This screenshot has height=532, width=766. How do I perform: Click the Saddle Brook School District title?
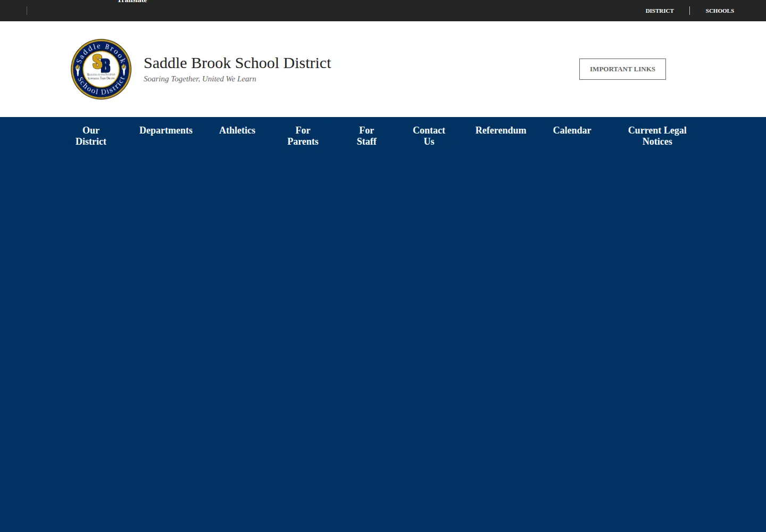[237, 63]
